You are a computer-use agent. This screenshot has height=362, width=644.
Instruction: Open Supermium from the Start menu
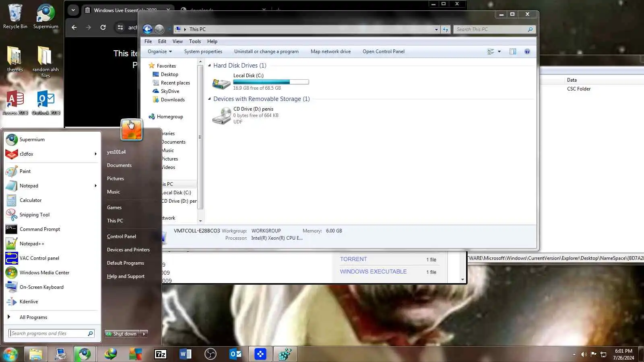coord(52,140)
